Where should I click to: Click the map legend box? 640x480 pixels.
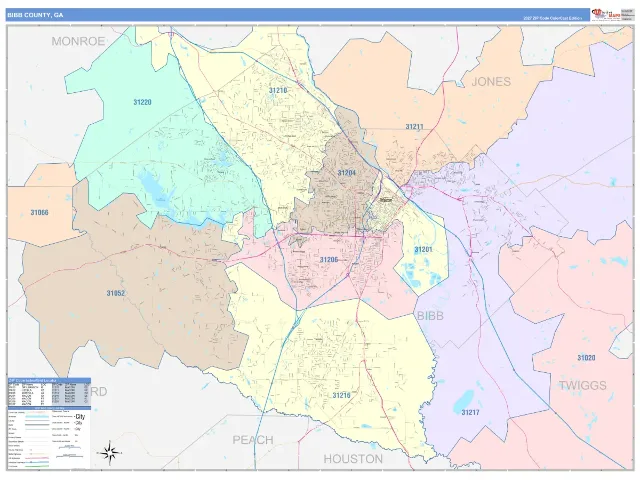49,438
